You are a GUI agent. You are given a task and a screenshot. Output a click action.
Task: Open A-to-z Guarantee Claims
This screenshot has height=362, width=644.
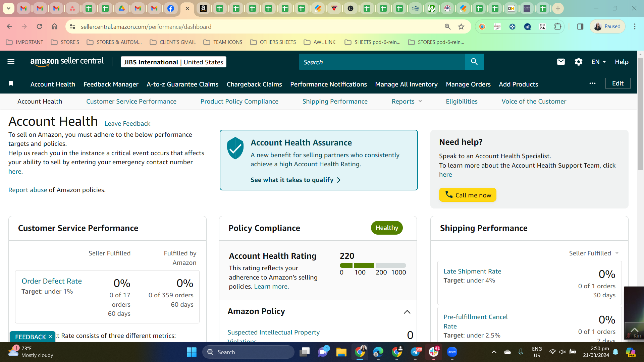[x=182, y=84]
